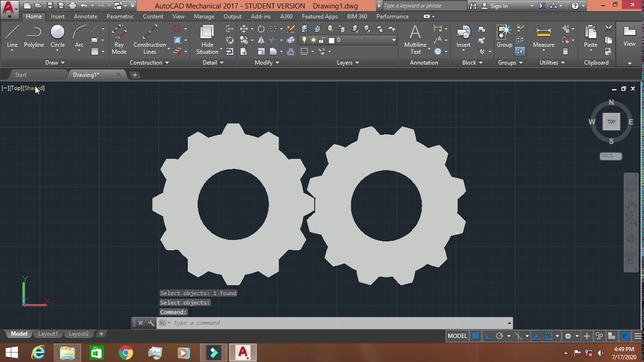Viewport: 644px width, 362px height.
Task: Click the Save icon in quick access toolbar
Action: [50, 6]
